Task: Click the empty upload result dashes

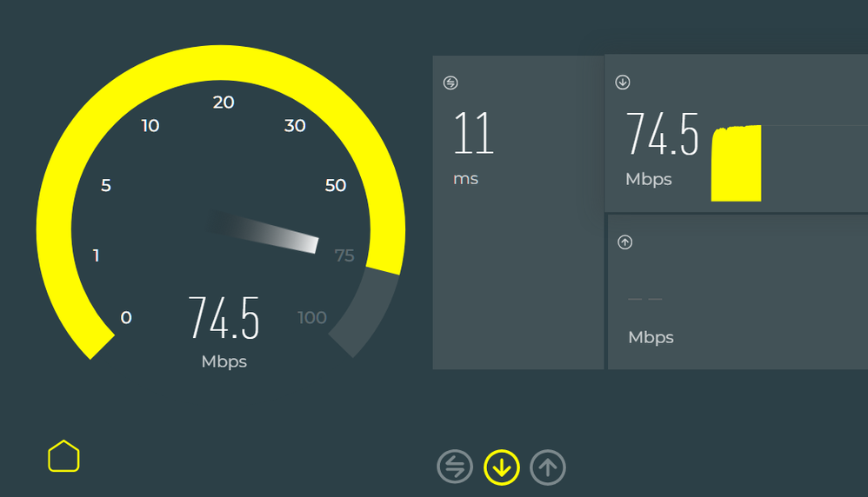Action: (x=644, y=299)
